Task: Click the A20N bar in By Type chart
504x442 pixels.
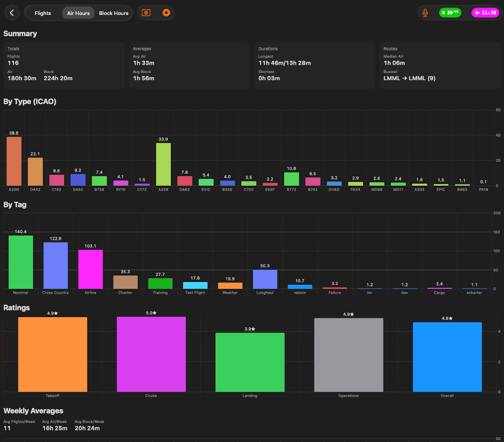Action: point(14,161)
